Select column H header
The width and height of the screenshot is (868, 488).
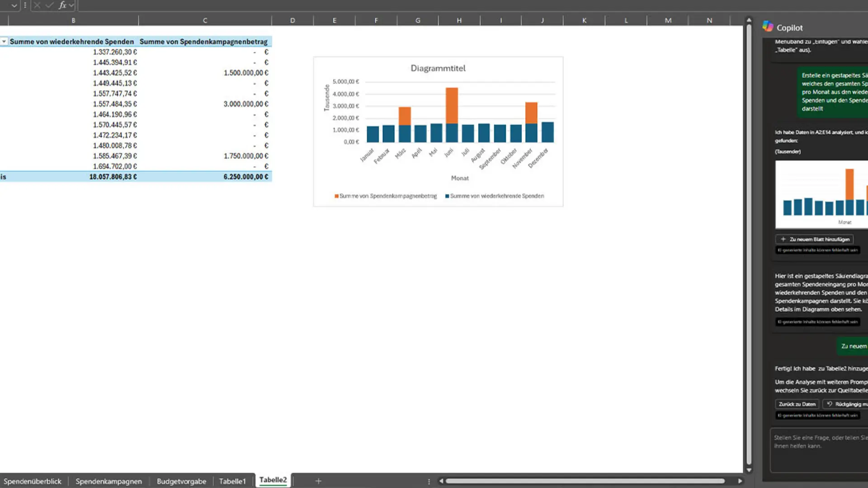pos(459,20)
